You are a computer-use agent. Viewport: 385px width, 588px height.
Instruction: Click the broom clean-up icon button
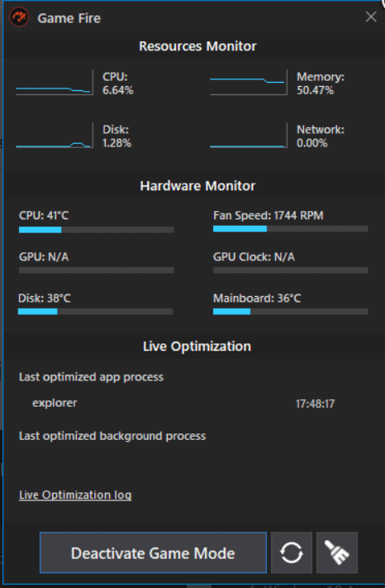point(337,552)
